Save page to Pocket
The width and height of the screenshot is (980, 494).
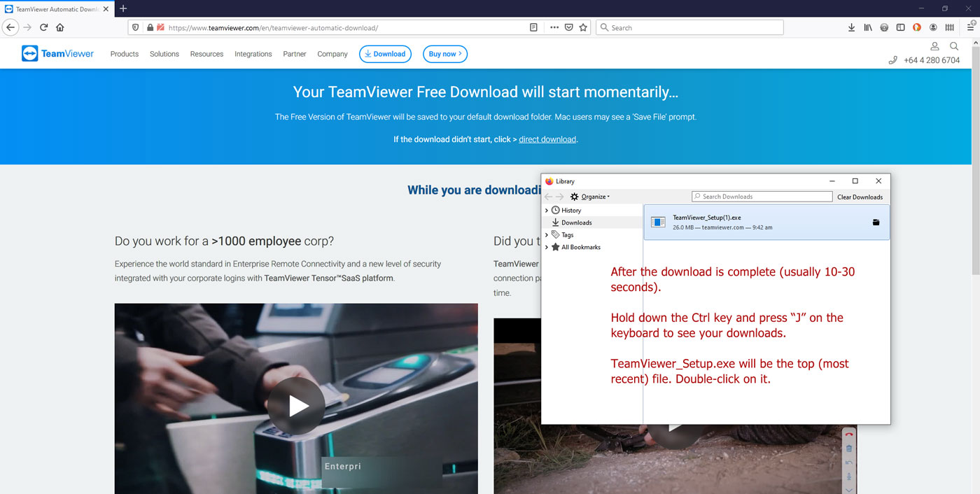click(x=569, y=27)
